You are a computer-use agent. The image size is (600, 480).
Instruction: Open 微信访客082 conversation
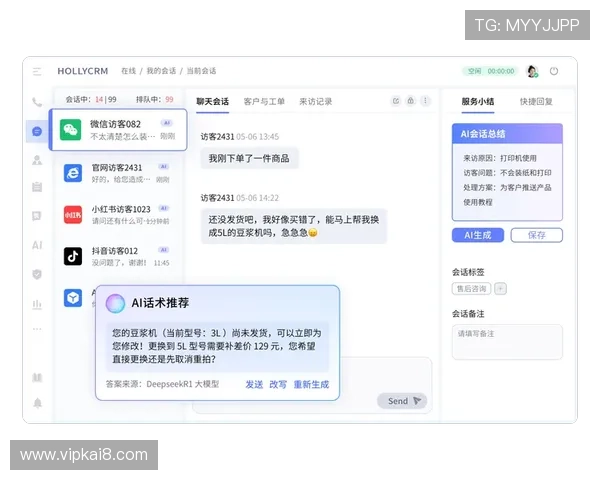(x=118, y=130)
